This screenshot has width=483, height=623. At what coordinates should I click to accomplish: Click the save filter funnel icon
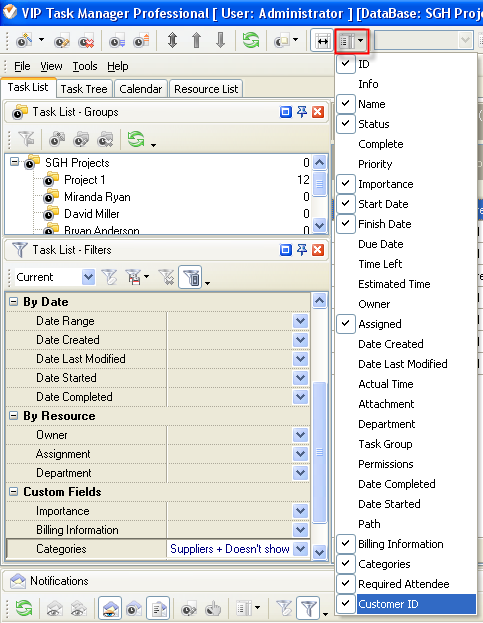134,277
